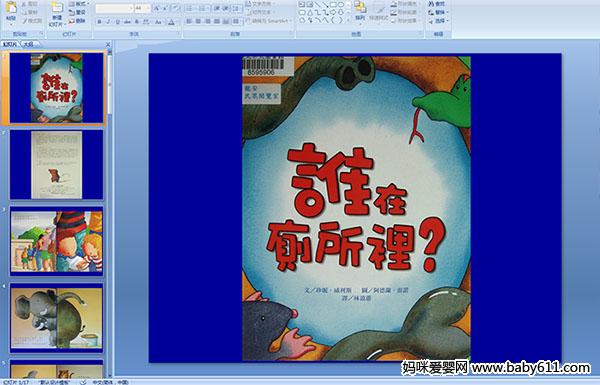Select the third slide thumbnail

(57, 241)
